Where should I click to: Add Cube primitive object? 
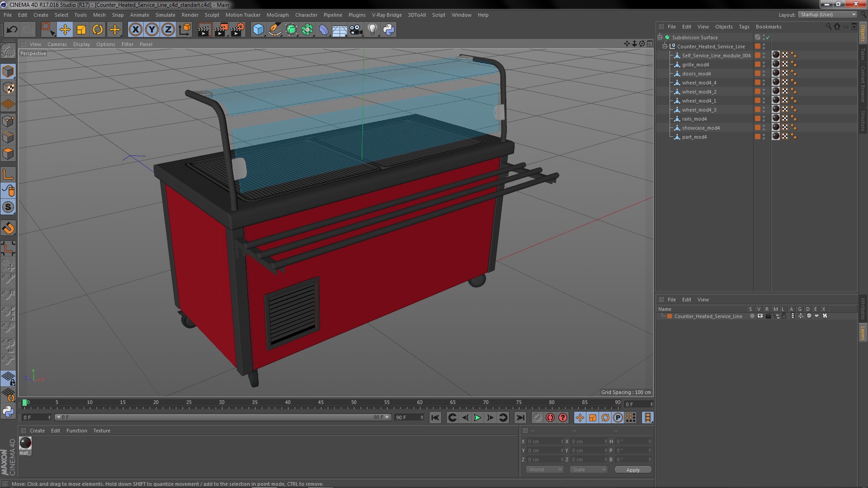click(258, 30)
